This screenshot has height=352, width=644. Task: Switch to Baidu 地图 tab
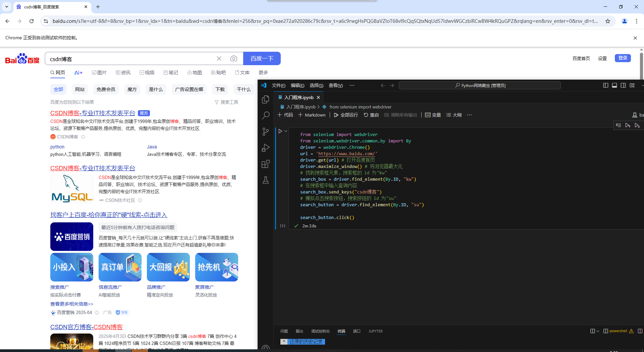(x=195, y=73)
